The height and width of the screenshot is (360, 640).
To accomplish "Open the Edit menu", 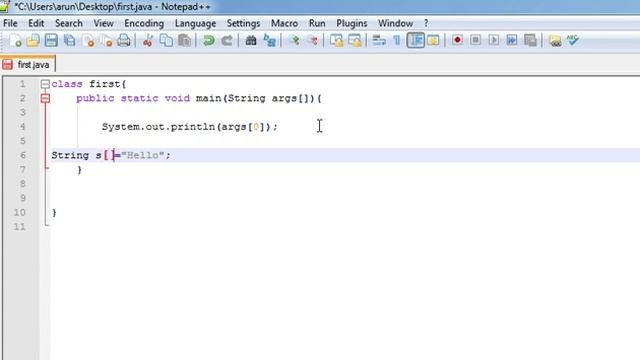I will 36,23.
